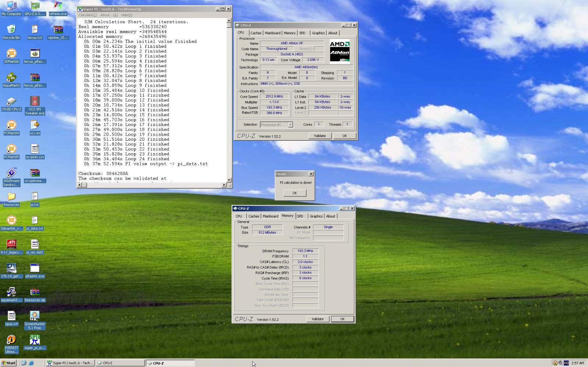588x367 pixels.
Task: Switch to Mainboard tab in upper CPU-Z
Action: click(x=273, y=33)
